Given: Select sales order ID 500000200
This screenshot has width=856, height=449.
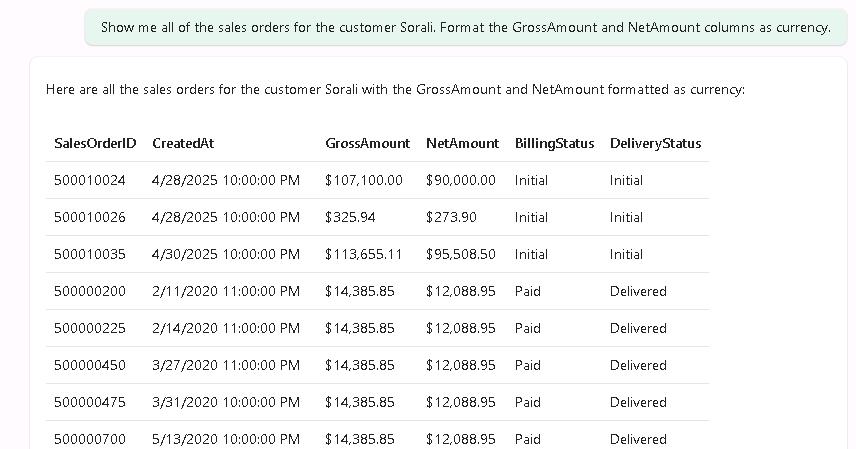Looking at the screenshot, I should coord(90,291).
